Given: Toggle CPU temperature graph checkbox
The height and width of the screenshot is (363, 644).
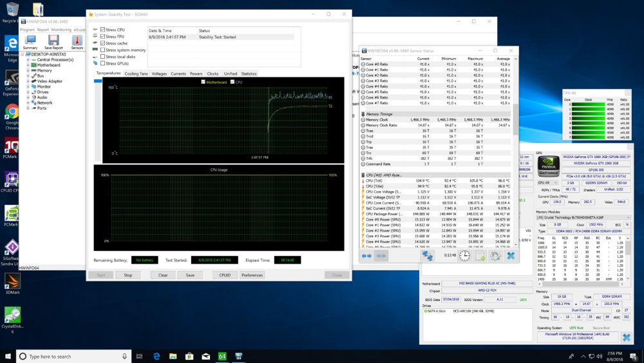Looking at the screenshot, I should tap(232, 82).
